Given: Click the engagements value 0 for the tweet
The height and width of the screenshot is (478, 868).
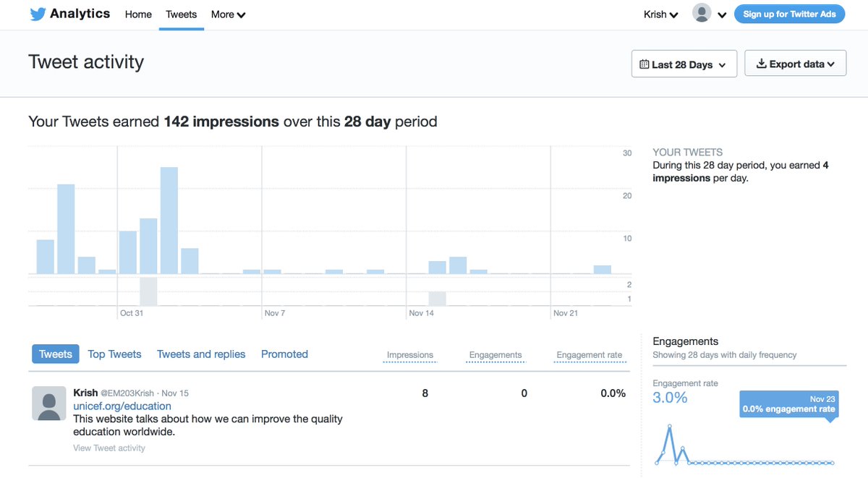Looking at the screenshot, I should point(524,393).
